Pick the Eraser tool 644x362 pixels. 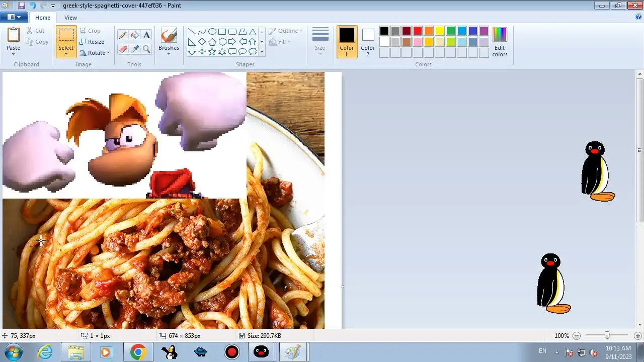tap(122, 49)
